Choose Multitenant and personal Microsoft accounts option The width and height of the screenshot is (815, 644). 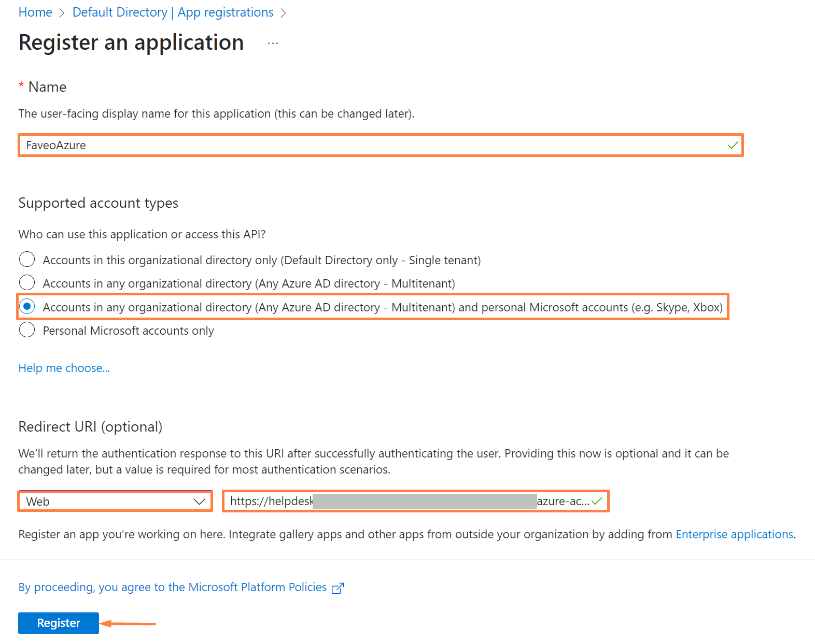pos(27,307)
